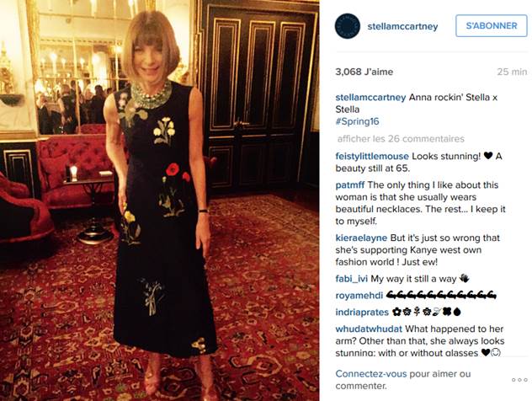The width and height of the screenshot is (532, 401).
Task: Open fabi_ivi user profile
Action: pyautogui.click(x=352, y=279)
